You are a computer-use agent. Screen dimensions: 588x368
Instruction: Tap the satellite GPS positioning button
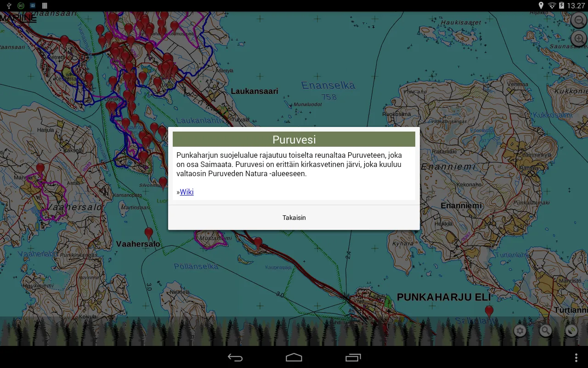coord(571,331)
